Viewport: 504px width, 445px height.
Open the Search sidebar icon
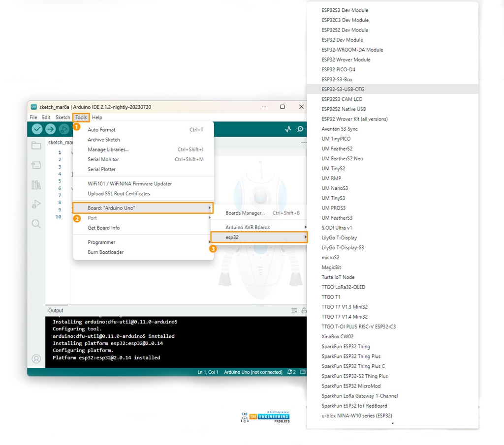click(36, 224)
